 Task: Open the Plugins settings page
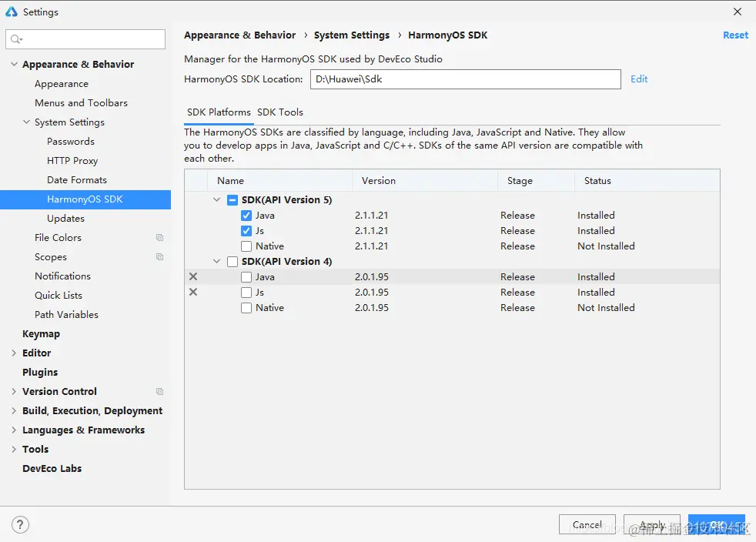[40, 373]
